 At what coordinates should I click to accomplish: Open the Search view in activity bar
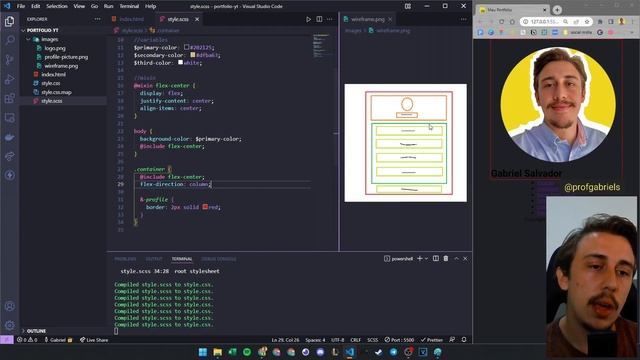(x=9, y=40)
